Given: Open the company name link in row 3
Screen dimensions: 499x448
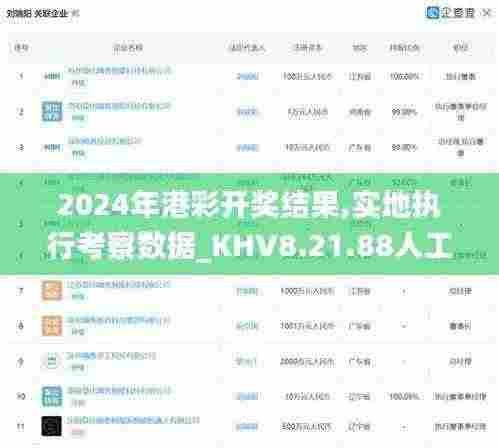Looking at the screenshot, I should [105, 141].
